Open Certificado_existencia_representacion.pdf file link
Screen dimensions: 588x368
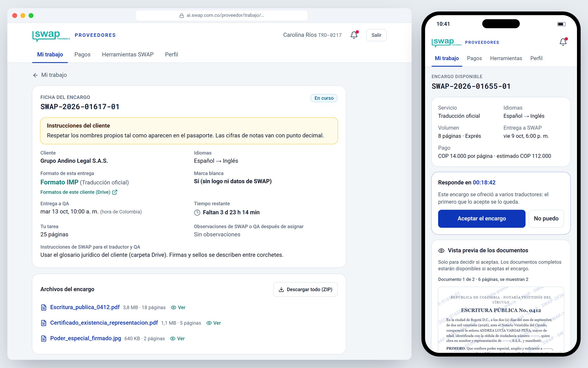click(x=104, y=323)
